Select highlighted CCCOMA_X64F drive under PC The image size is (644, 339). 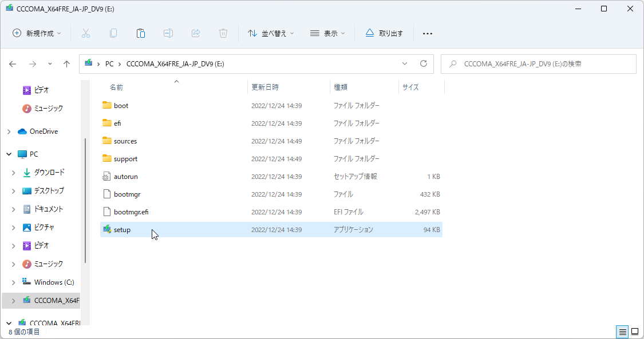(41, 301)
